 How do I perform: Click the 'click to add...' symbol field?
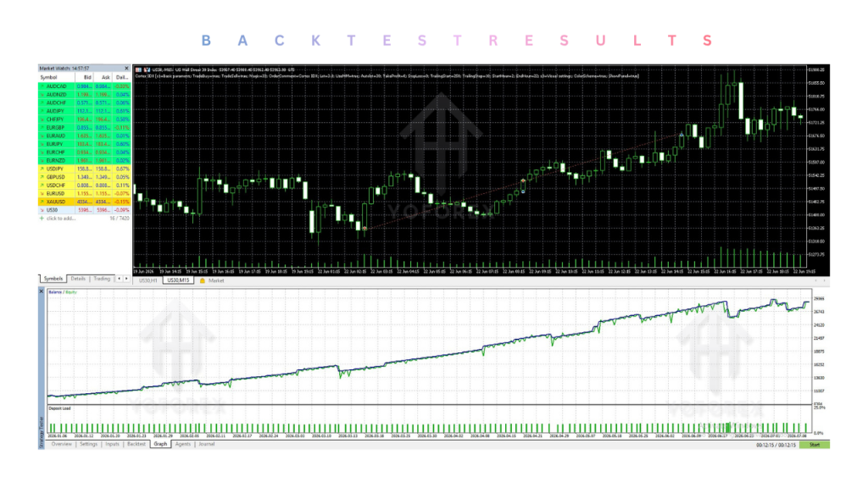point(61,219)
